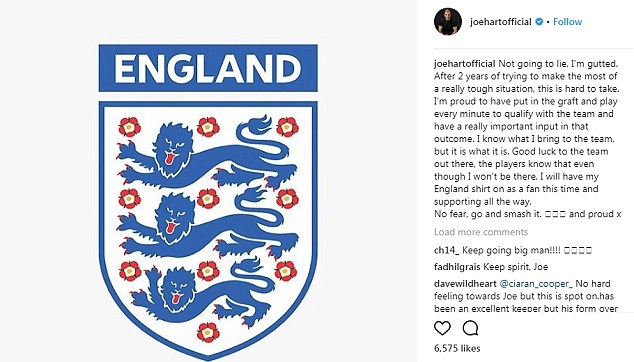Click the bottom lion on crest

(204, 293)
